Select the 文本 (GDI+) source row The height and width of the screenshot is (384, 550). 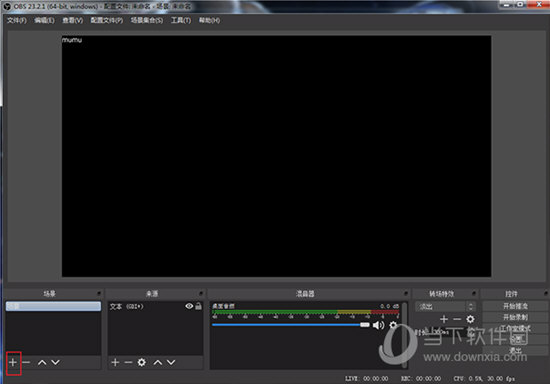point(155,306)
